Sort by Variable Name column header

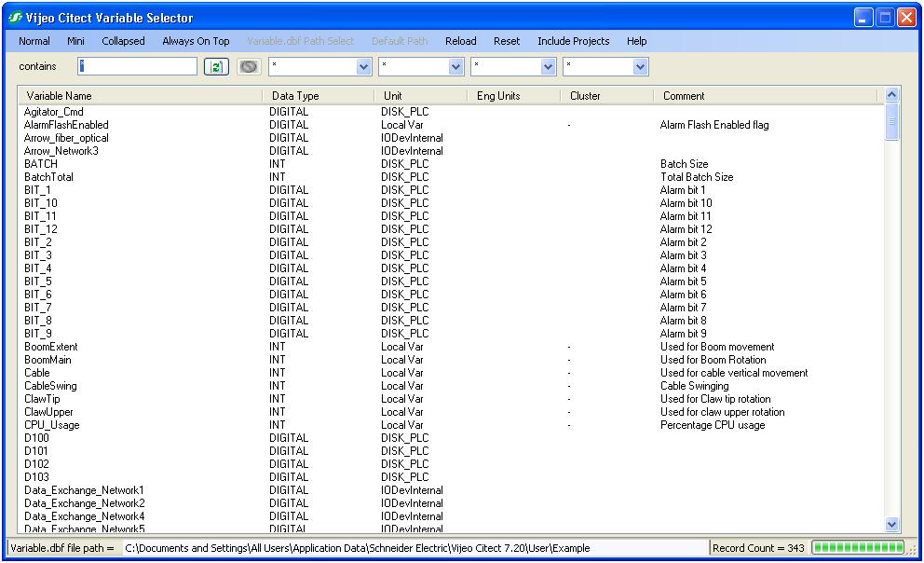point(141,95)
